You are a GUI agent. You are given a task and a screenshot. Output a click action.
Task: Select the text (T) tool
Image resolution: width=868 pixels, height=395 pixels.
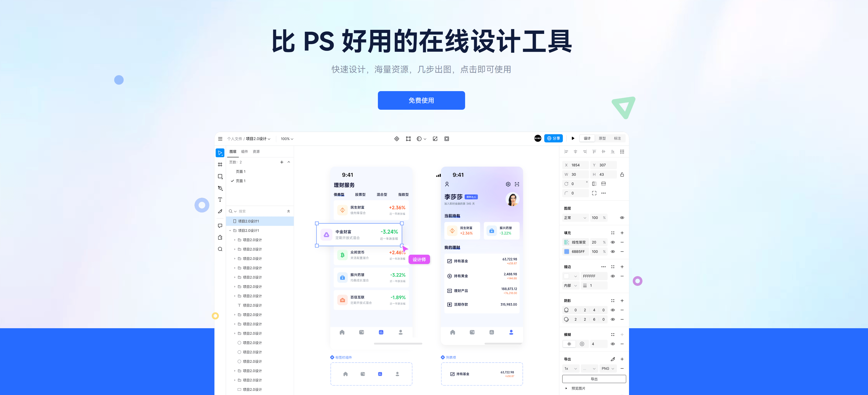(220, 200)
